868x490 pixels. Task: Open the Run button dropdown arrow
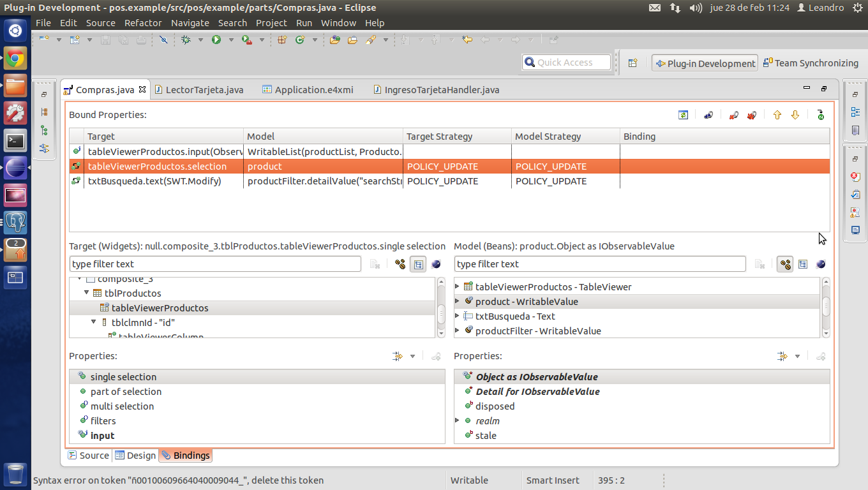pyautogui.click(x=230, y=40)
